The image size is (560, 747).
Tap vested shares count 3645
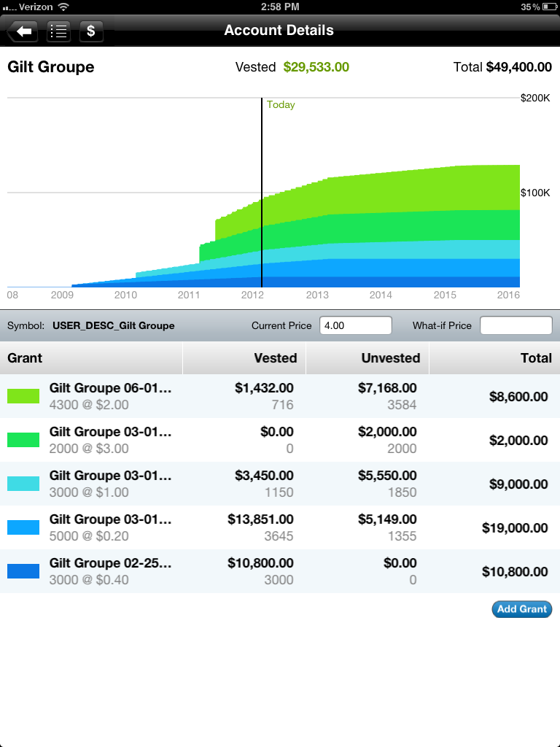click(279, 536)
